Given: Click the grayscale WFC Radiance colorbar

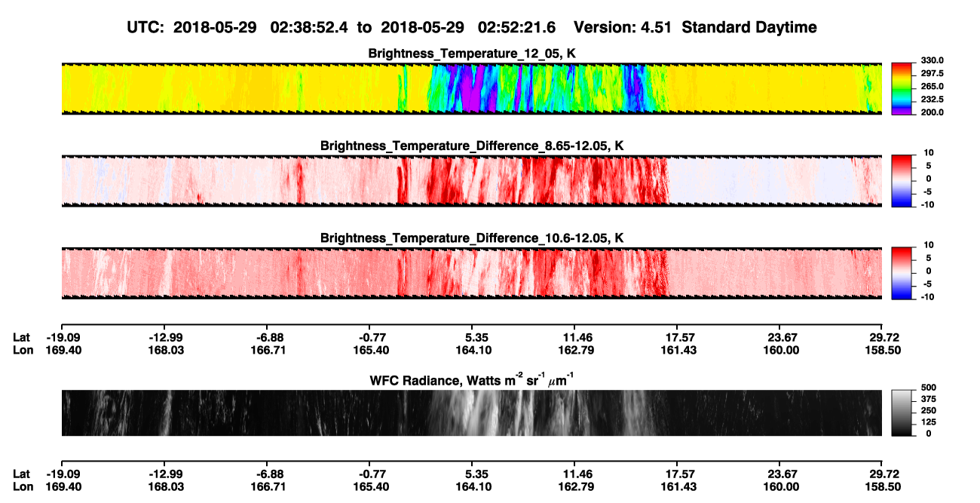Looking at the screenshot, I should pos(902,413).
